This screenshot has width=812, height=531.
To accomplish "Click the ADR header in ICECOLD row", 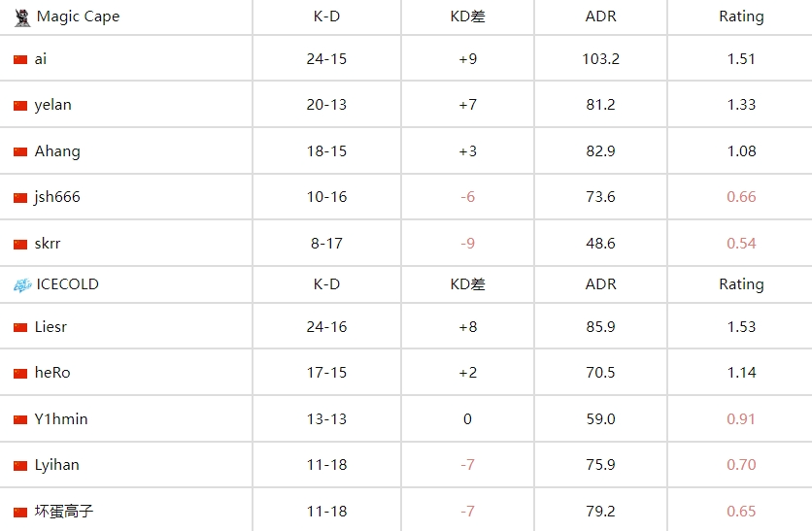I will coord(601,284).
